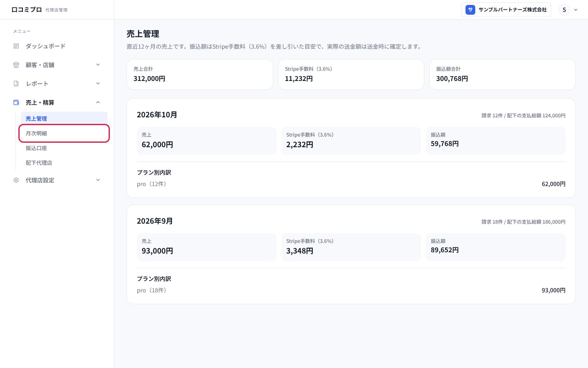This screenshot has width=588, height=368.
Task: Click the pro（18件） plan row label
Action: coord(151,290)
